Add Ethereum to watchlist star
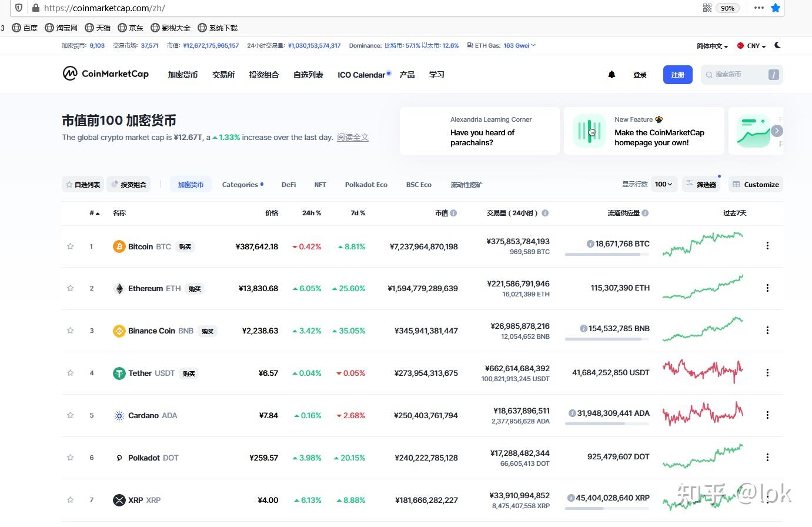This screenshot has width=812, height=527. (x=71, y=288)
